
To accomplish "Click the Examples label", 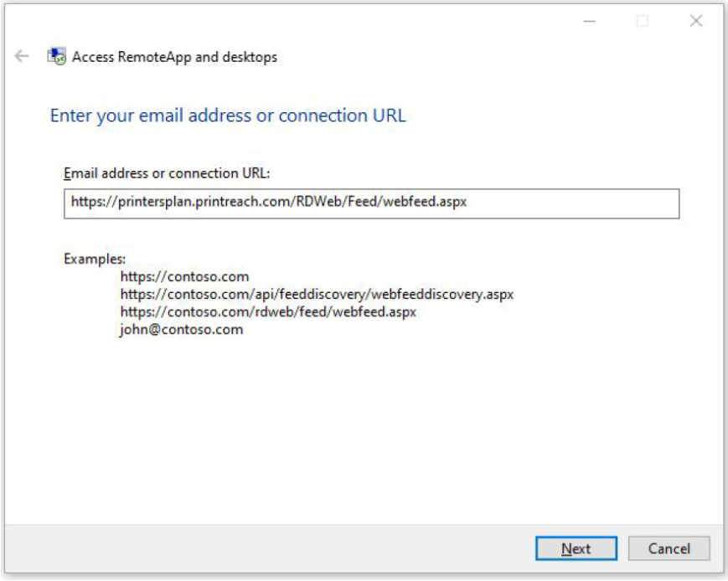I will [x=95, y=259].
